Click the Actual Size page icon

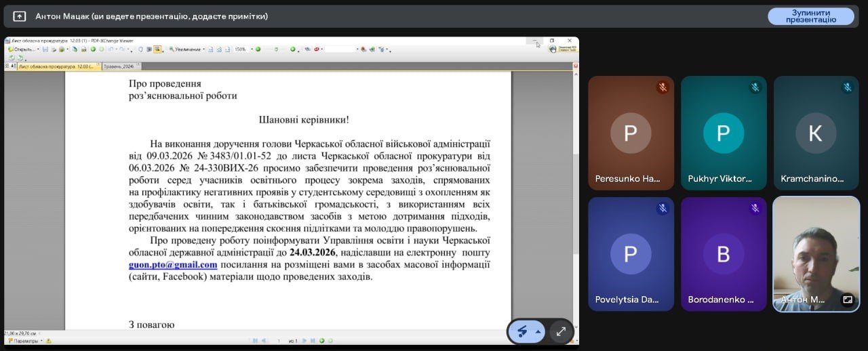(211, 49)
